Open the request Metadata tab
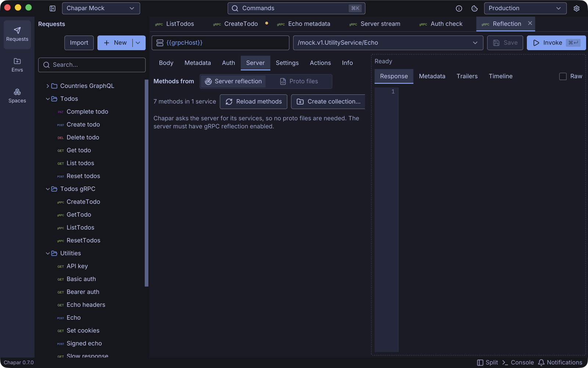The image size is (588, 368). (x=198, y=63)
